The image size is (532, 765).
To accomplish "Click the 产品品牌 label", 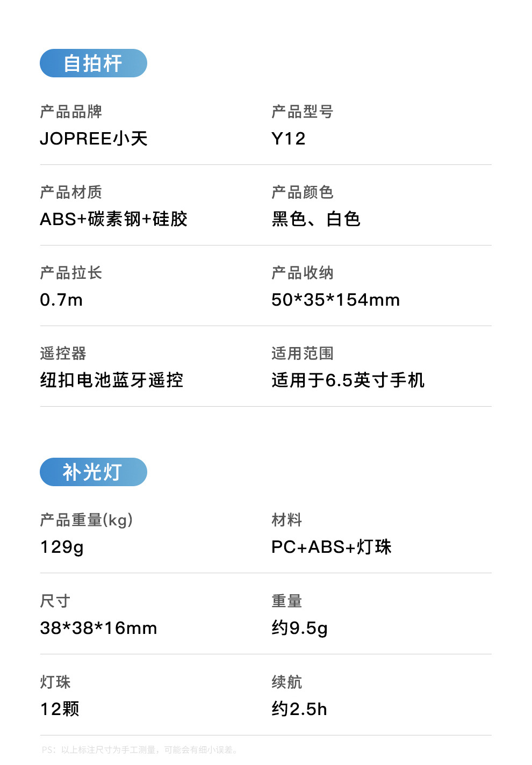I will coord(71,112).
